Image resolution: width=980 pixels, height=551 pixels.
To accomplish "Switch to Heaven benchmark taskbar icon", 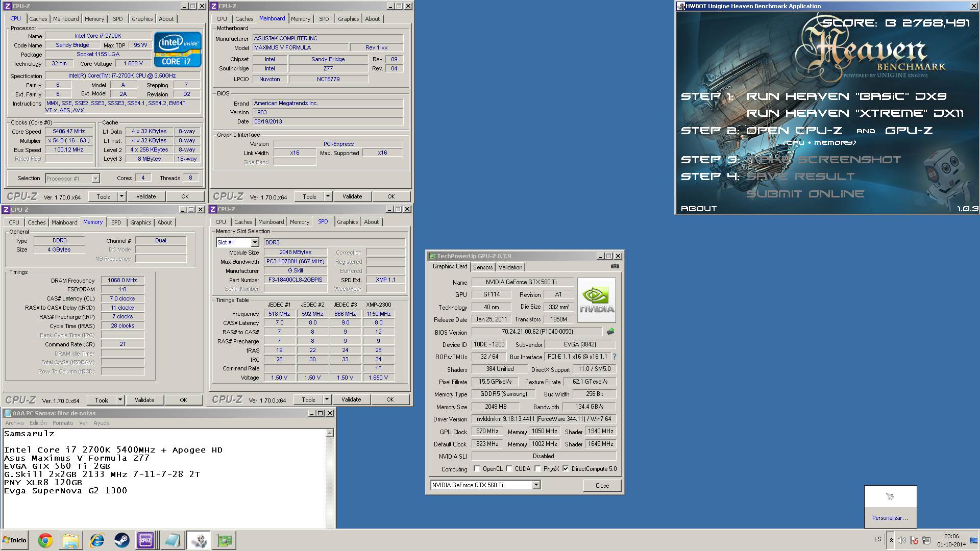I will (x=198, y=540).
